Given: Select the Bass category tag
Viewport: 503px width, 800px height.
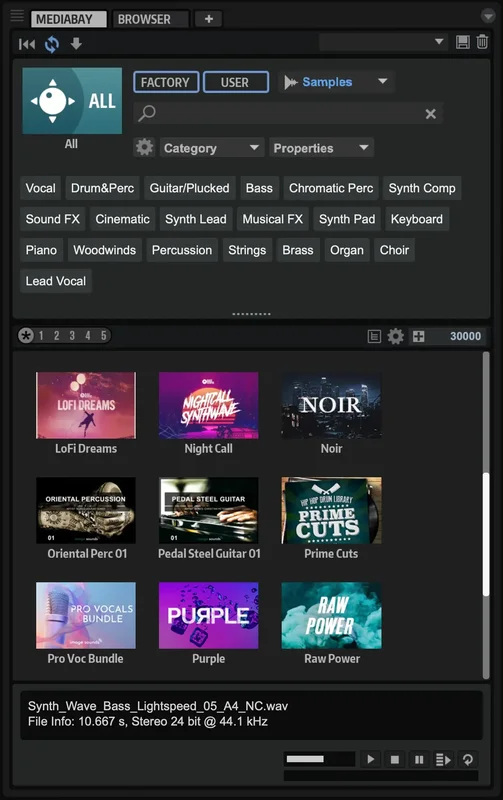Looking at the screenshot, I should coord(259,188).
